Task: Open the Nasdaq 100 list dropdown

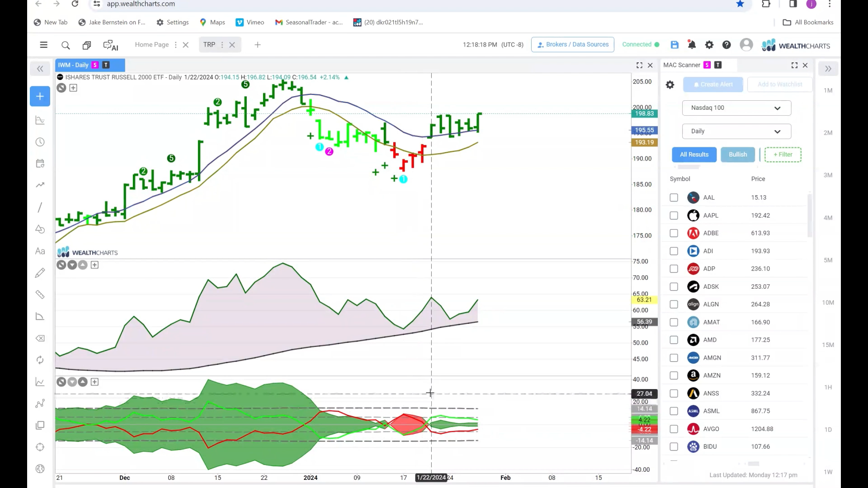Action: [x=736, y=108]
